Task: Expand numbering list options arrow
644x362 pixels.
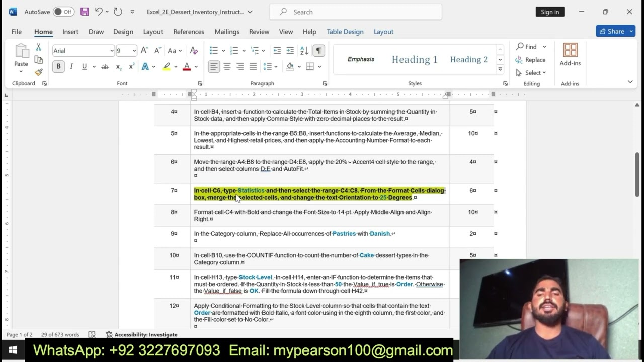Action: 244,51
